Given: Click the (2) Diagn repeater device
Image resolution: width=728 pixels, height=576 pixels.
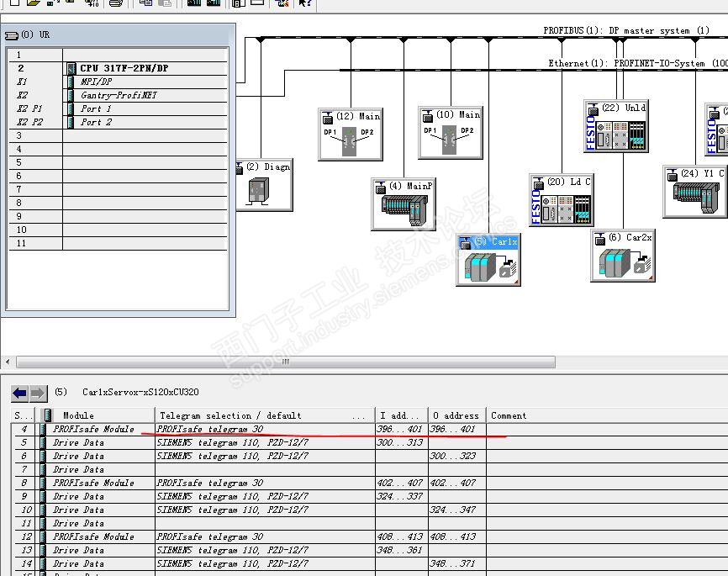Looking at the screenshot, I should click(x=259, y=187).
